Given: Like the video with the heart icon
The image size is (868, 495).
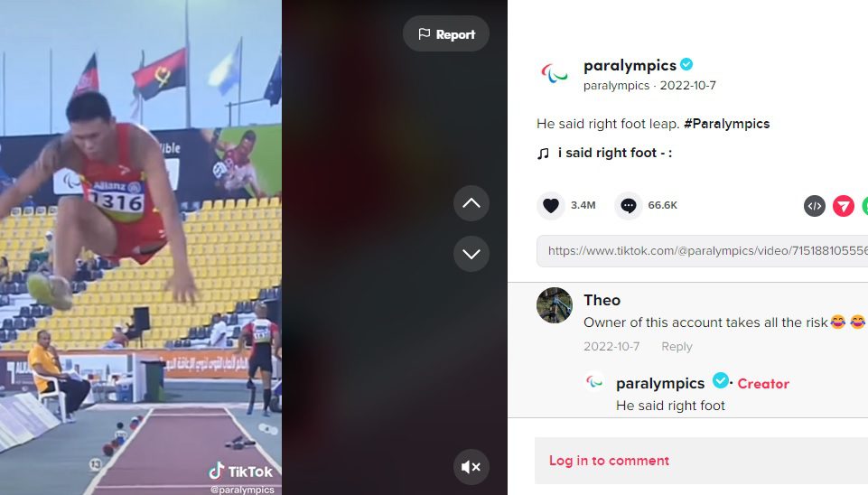Looking at the screenshot, I should pyautogui.click(x=550, y=205).
